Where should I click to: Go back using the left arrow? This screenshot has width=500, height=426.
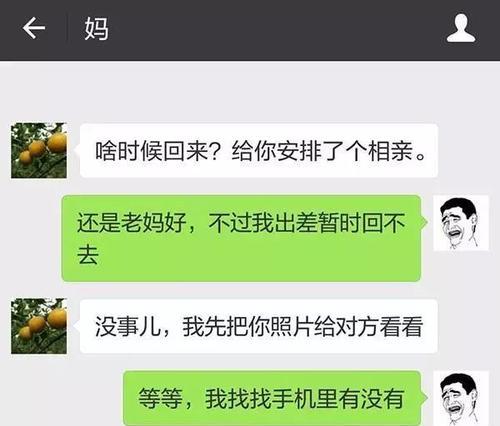pyautogui.click(x=34, y=28)
